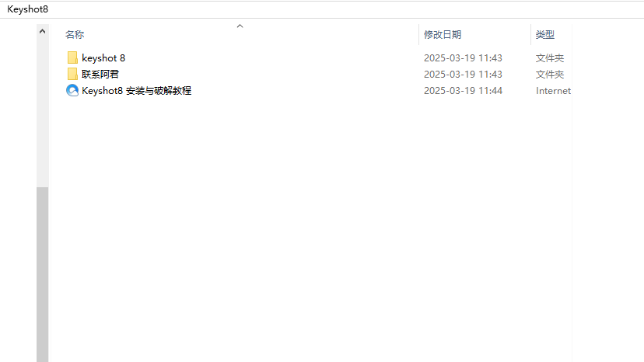This screenshot has width=644, height=362.
Task: Sort by 修改日期 column header
Action: 443,34
